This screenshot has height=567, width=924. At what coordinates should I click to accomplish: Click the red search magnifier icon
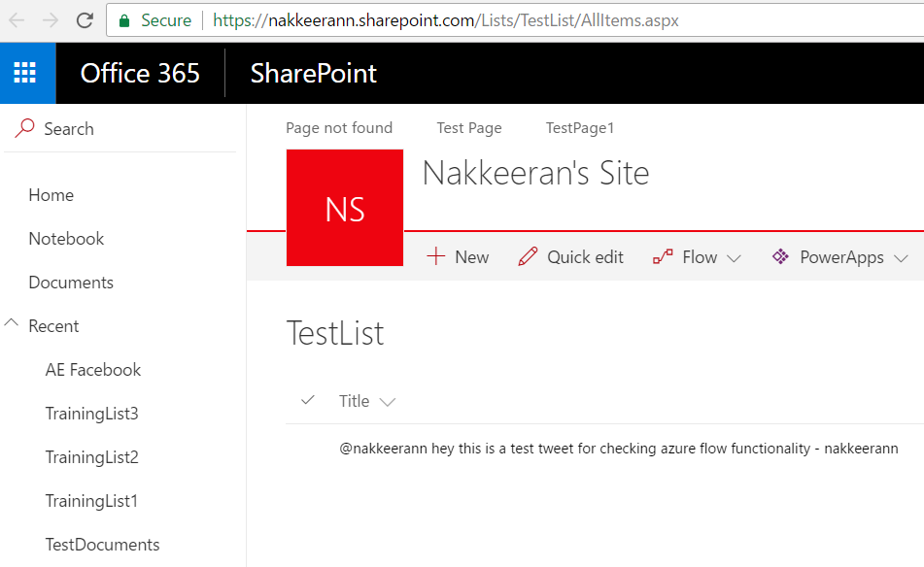tap(25, 128)
